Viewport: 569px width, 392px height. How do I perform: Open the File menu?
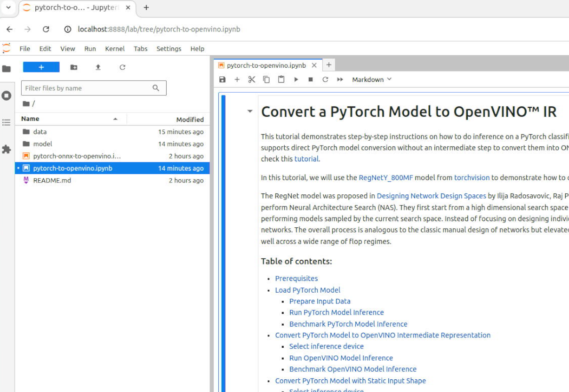coord(25,48)
